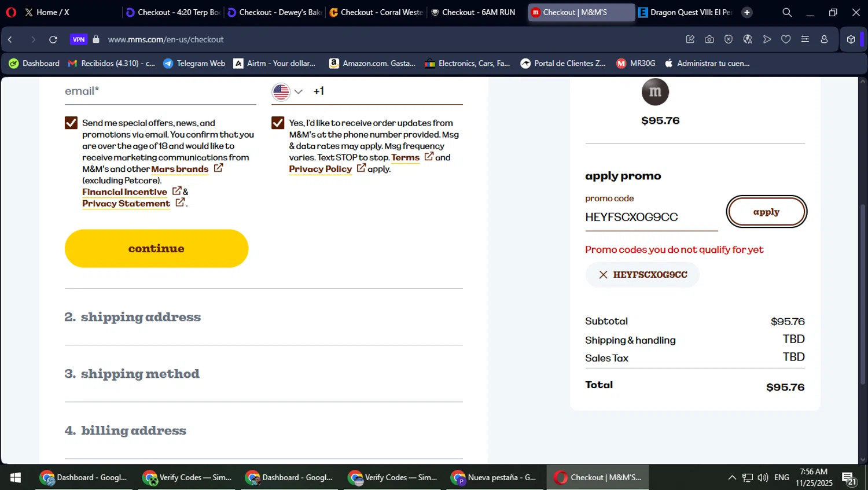Screen dimensions: 868x490
Task: Open the player send arrow icon
Action: [x=767, y=39]
